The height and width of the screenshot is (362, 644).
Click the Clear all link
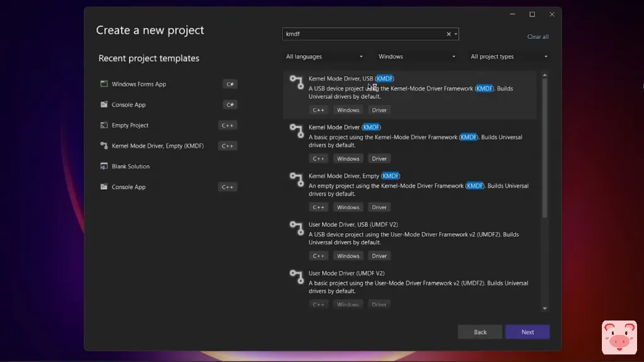pyautogui.click(x=538, y=37)
